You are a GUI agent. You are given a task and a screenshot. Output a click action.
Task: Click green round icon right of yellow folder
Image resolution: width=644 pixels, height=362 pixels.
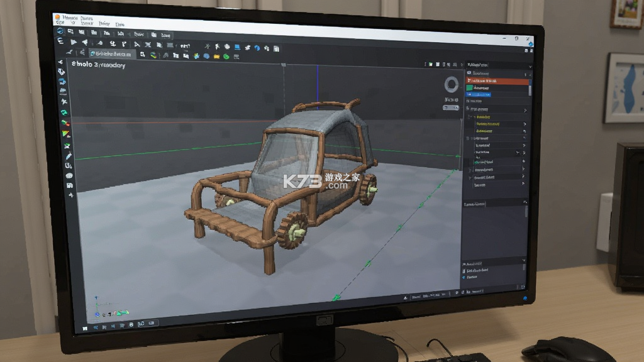tap(226, 57)
